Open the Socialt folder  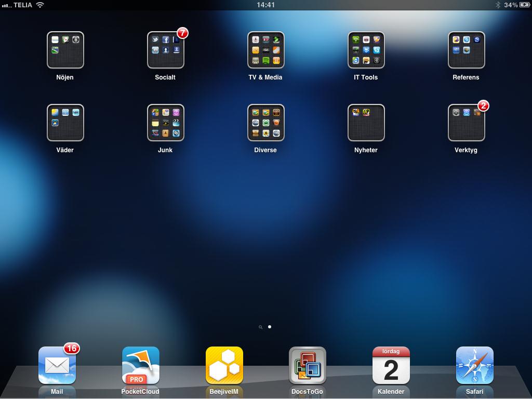(x=165, y=50)
